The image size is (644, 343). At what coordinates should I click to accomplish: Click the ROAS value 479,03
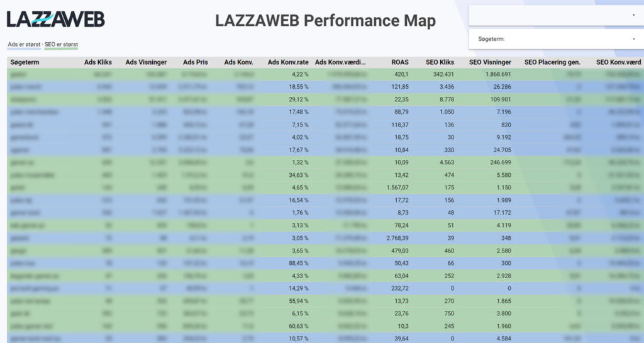pos(400,250)
